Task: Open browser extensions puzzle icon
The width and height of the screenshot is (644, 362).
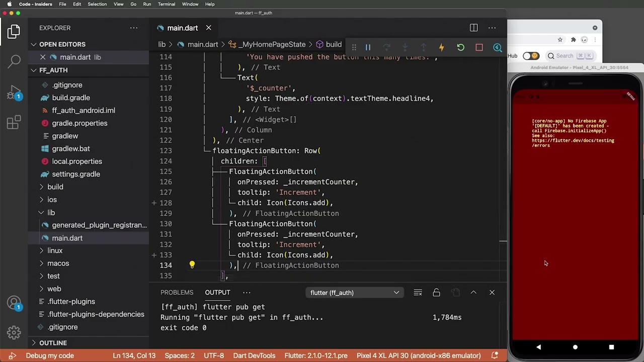Action: click(573, 40)
